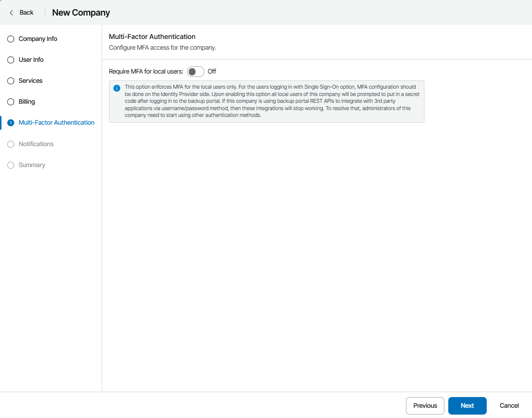Click the Back arrow chevron icon

coord(11,13)
